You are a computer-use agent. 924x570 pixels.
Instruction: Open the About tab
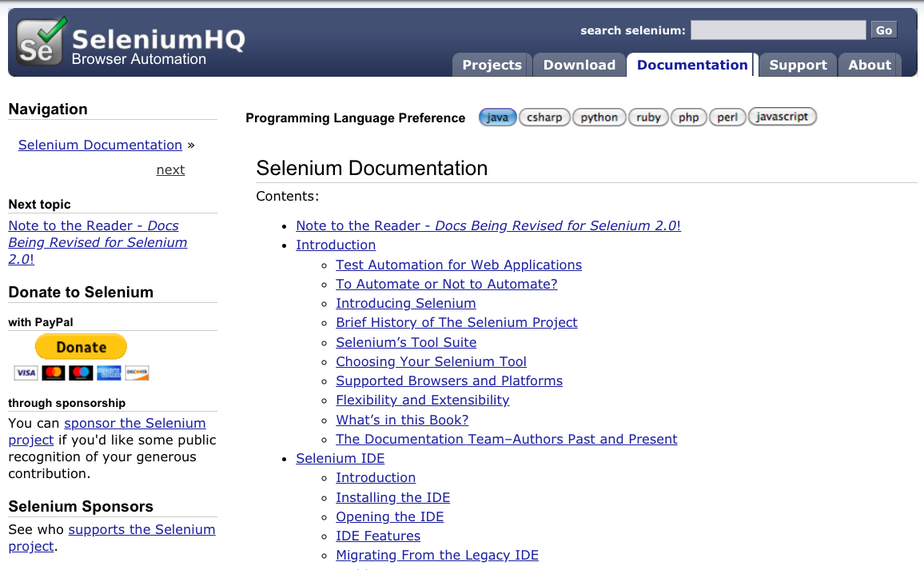869,65
